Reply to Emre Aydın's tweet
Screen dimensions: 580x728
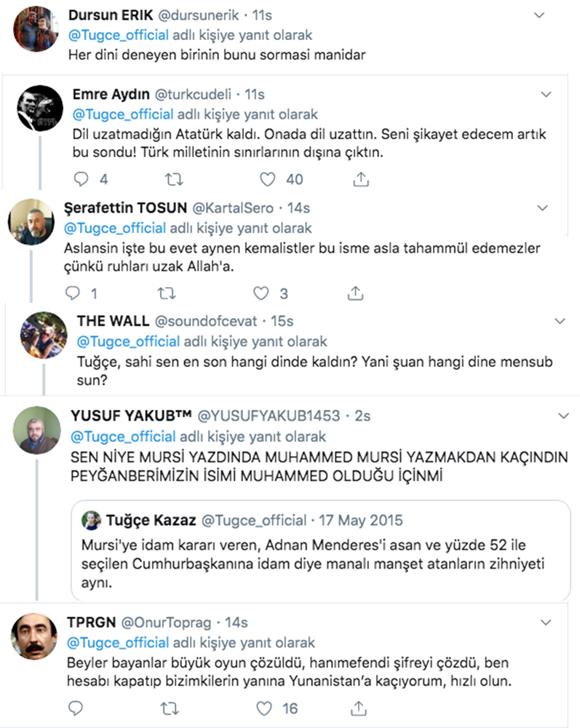(81, 179)
